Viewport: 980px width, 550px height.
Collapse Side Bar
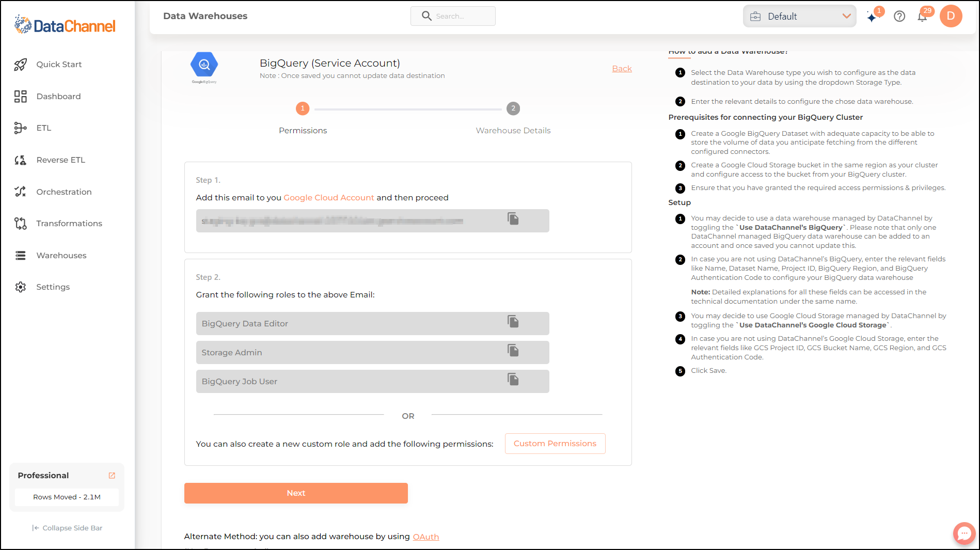[67, 528]
